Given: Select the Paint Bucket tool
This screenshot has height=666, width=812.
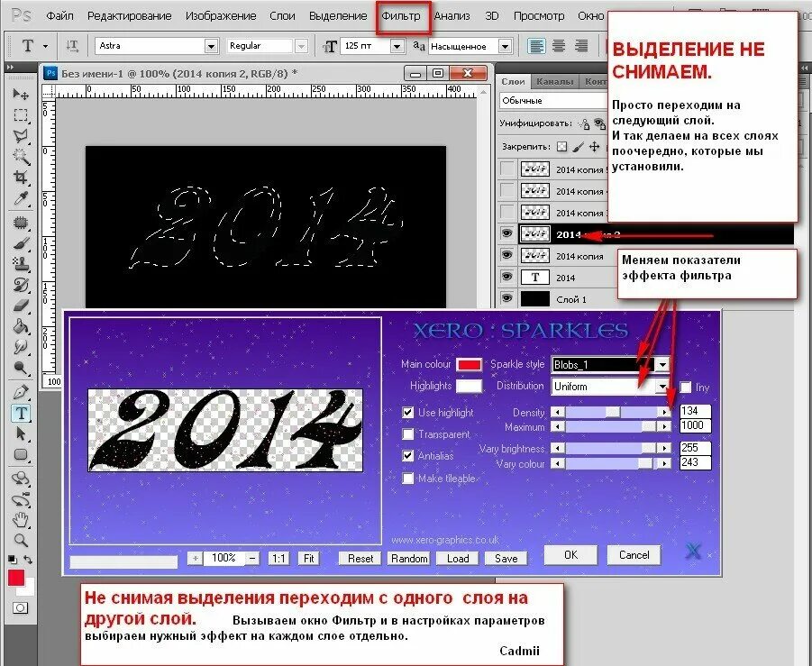Looking at the screenshot, I should click(x=21, y=327).
